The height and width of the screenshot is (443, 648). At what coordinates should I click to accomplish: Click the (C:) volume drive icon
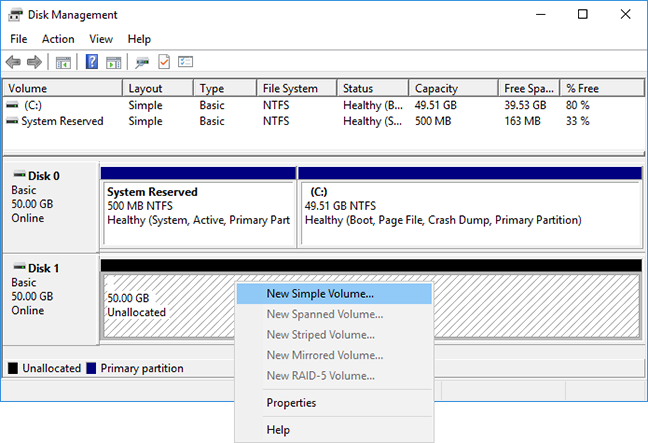[x=12, y=105]
